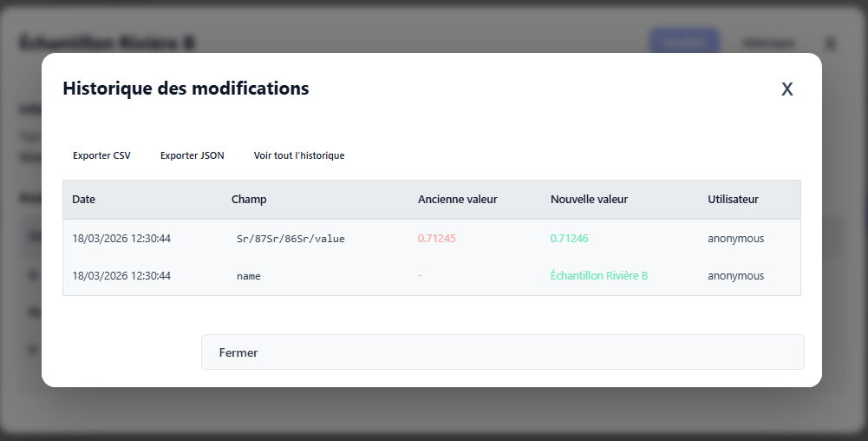Click the date in the name row
The image size is (868, 441).
[x=121, y=276]
